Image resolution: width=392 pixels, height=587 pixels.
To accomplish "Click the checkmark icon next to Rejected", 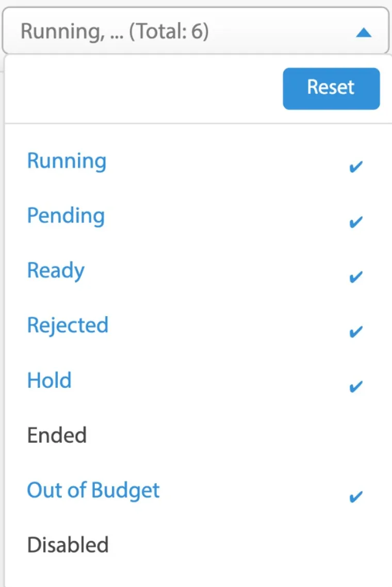I will pos(356,332).
